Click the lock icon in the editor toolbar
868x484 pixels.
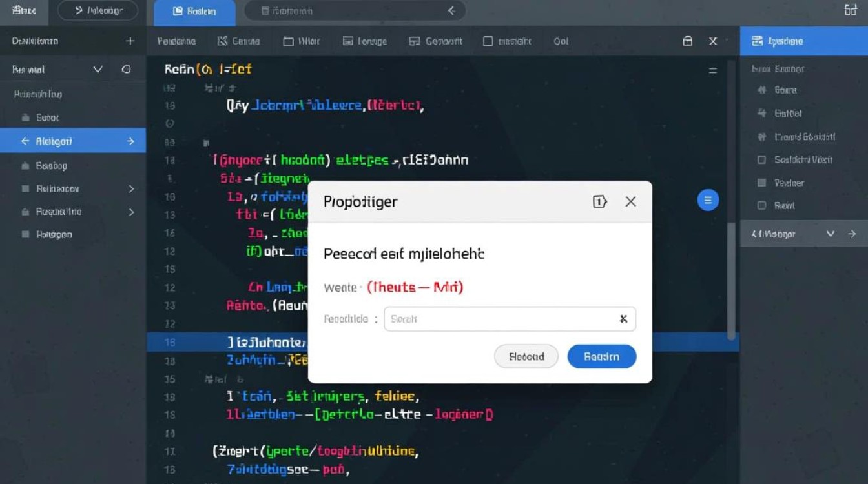(688, 41)
